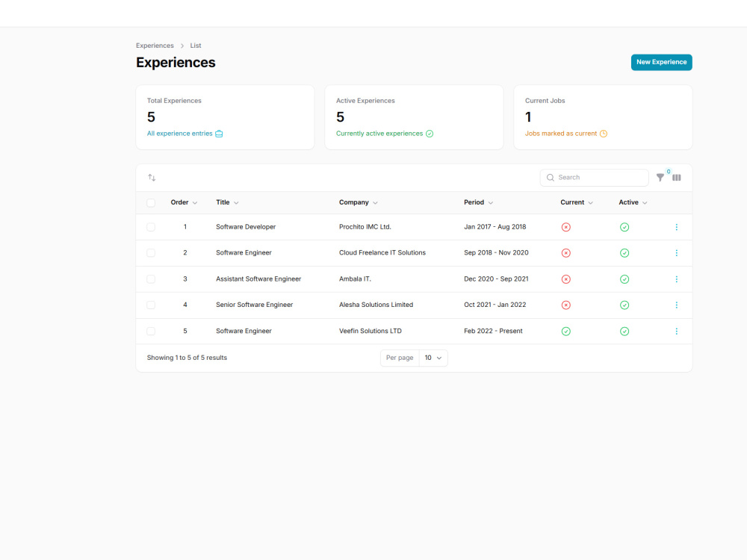Click 'Jobs marked as current' text

tap(561, 134)
